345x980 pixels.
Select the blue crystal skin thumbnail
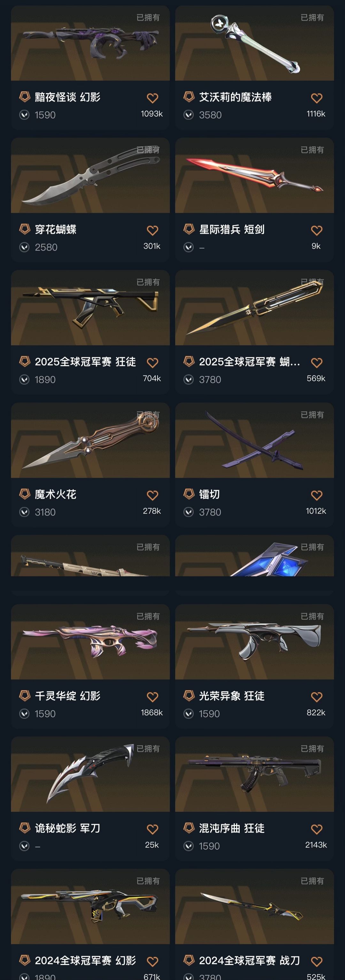[x=255, y=556]
